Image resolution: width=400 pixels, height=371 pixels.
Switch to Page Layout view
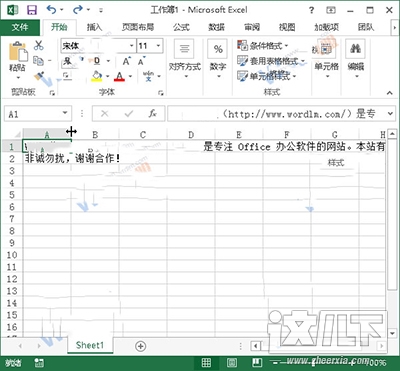[232, 362]
